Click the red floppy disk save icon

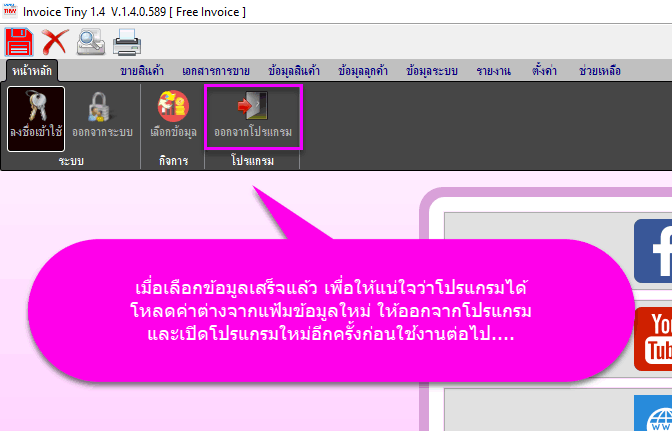pos(19,42)
